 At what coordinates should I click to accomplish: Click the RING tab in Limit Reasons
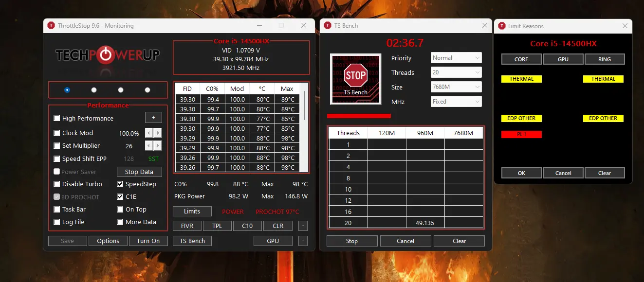(605, 59)
